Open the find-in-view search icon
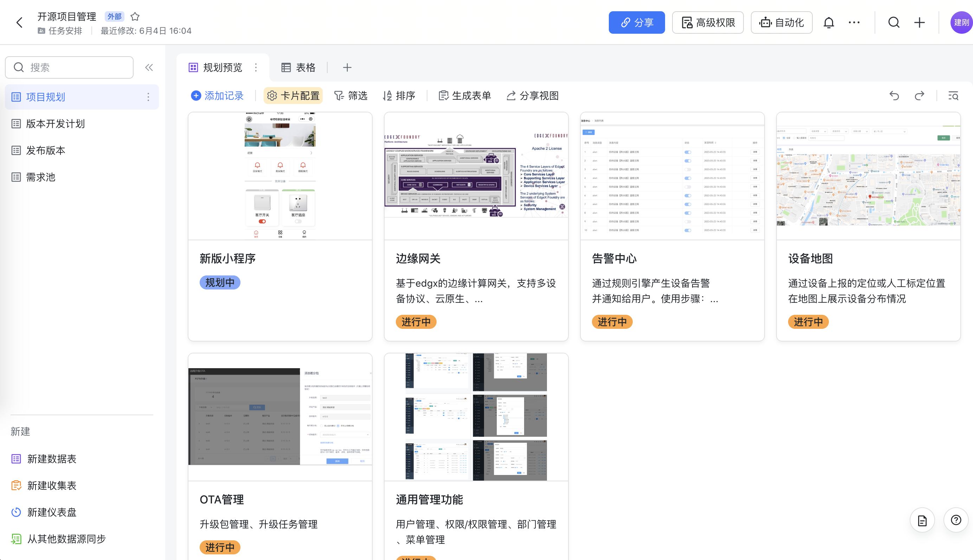This screenshot has height=560, width=973. pyautogui.click(x=953, y=96)
